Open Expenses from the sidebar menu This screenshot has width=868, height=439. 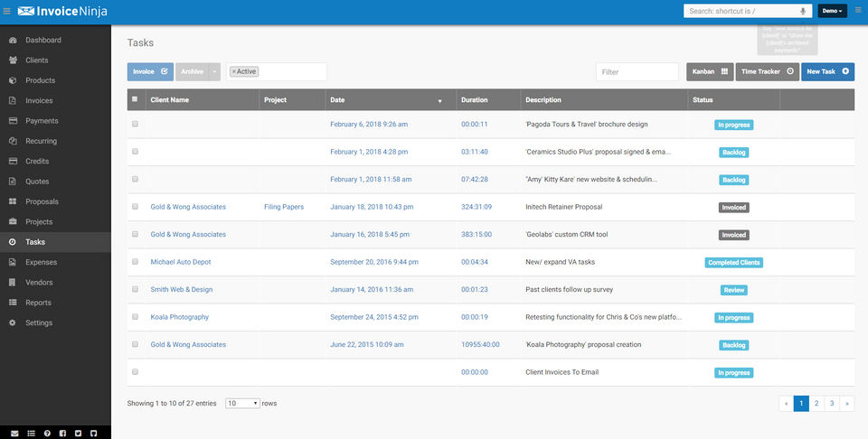coord(41,262)
